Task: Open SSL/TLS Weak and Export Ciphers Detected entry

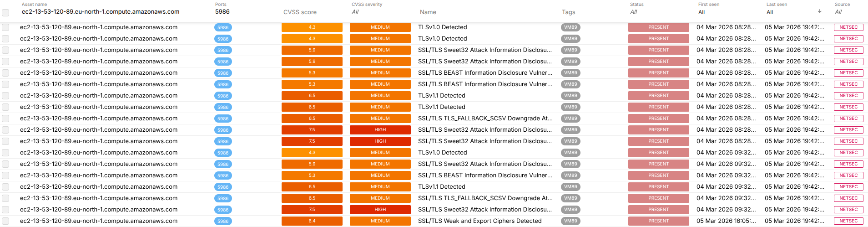Action: (479, 221)
